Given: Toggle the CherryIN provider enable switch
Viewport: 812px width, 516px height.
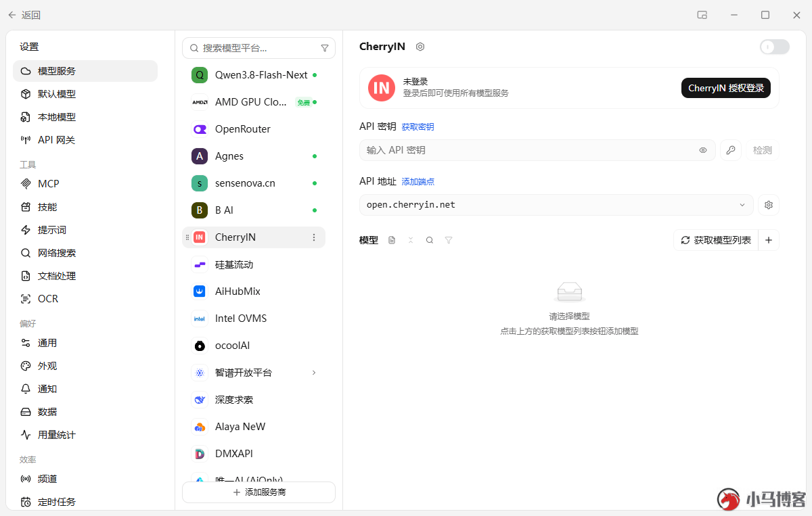Looking at the screenshot, I should coord(775,47).
